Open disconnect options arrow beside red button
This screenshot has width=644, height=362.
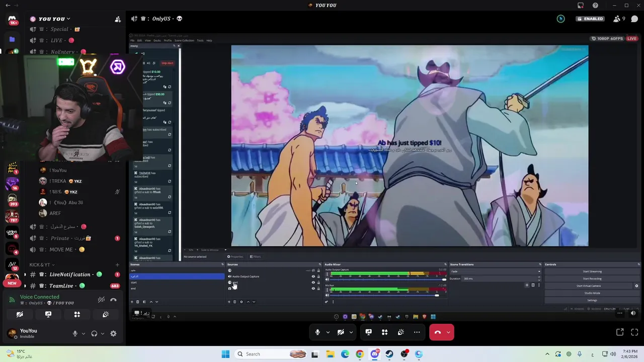pos(448,332)
